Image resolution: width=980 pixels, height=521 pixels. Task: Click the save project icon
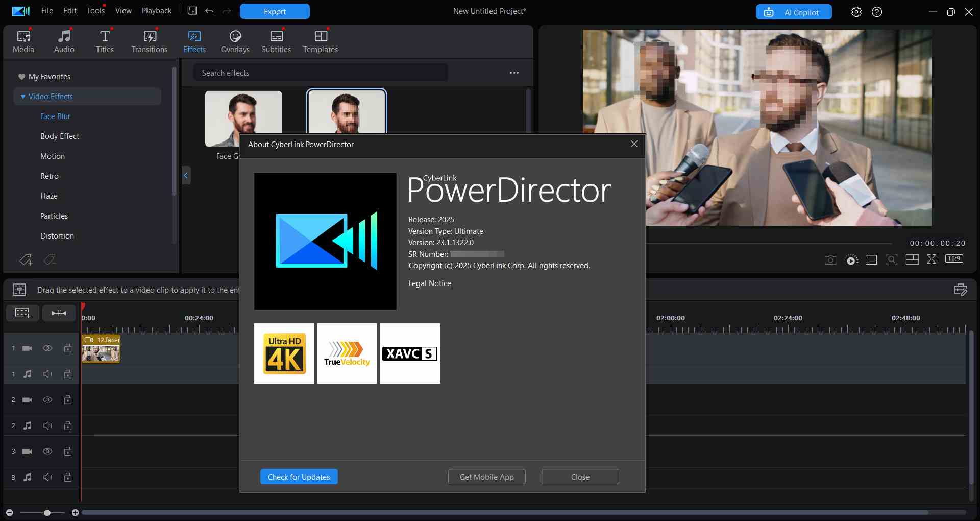click(x=192, y=11)
